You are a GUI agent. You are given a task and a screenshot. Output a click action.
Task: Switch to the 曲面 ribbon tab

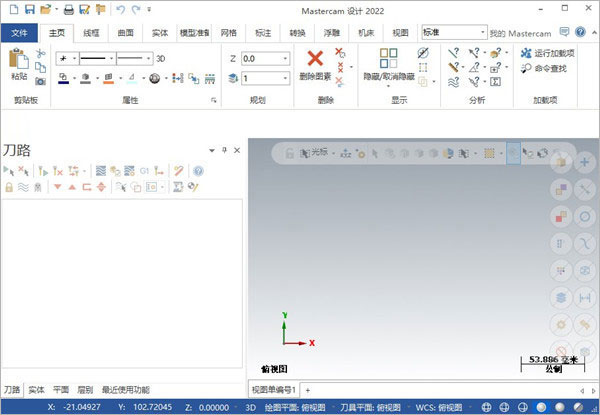(x=126, y=33)
